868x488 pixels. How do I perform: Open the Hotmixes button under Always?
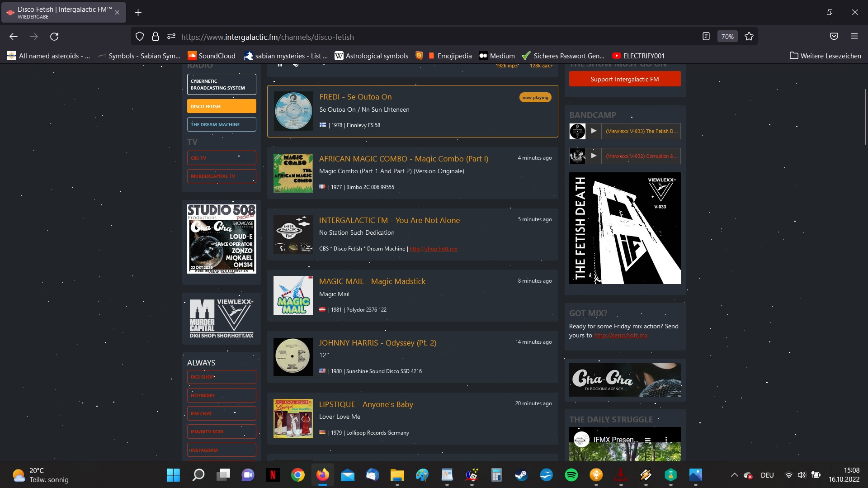[x=222, y=395]
